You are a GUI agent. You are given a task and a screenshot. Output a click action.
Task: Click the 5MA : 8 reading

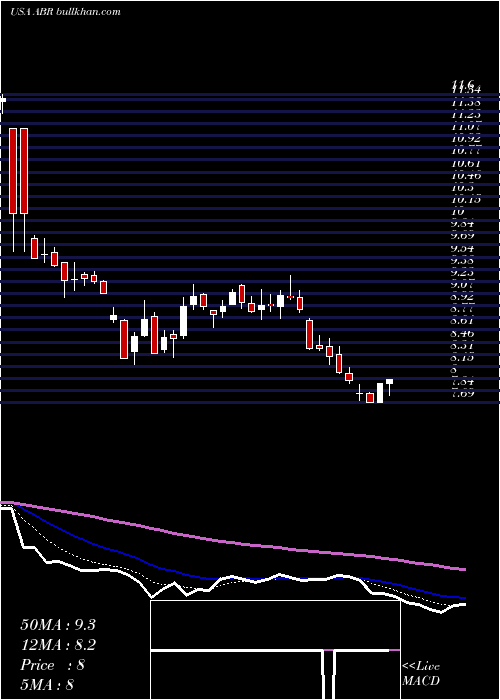47,684
